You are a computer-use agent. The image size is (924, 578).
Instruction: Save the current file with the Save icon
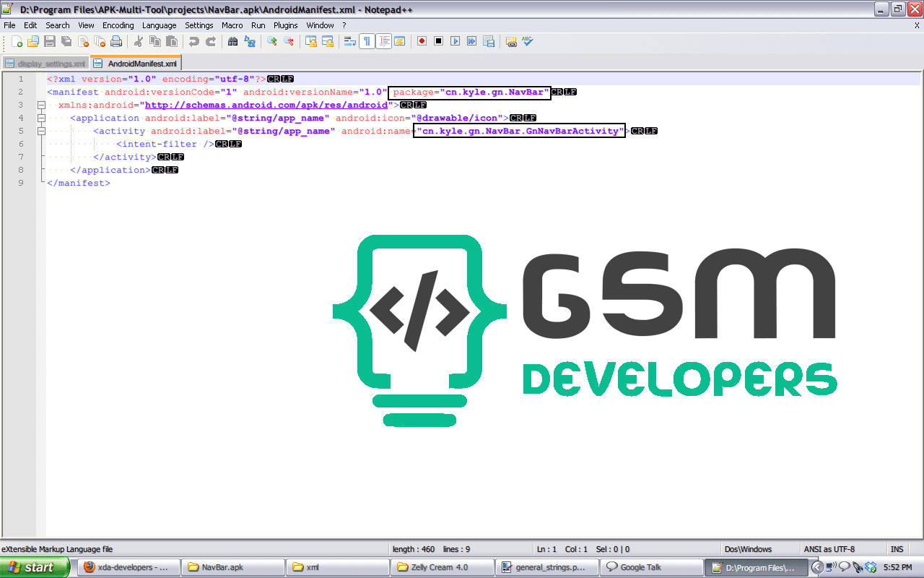click(x=50, y=41)
